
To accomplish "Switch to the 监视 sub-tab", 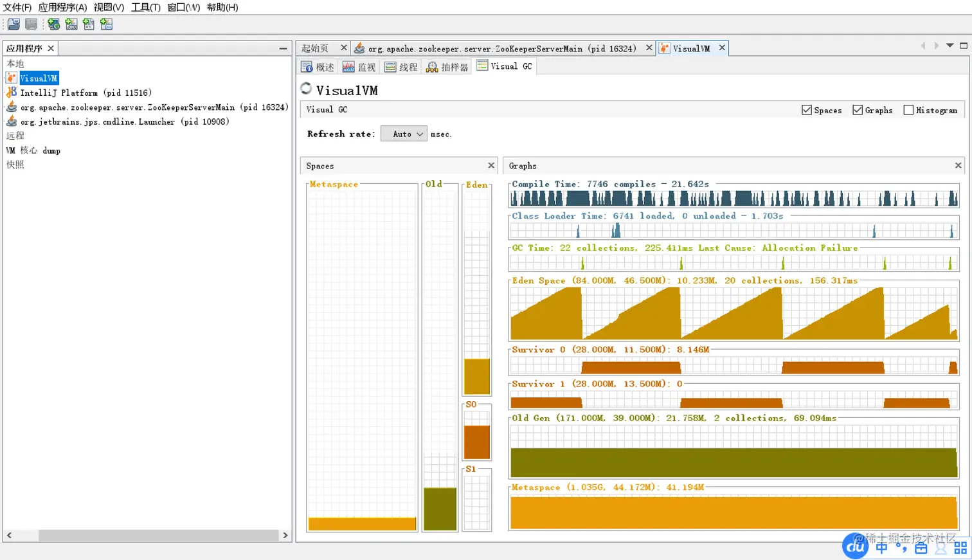I will pyautogui.click(x=359, y=67).
